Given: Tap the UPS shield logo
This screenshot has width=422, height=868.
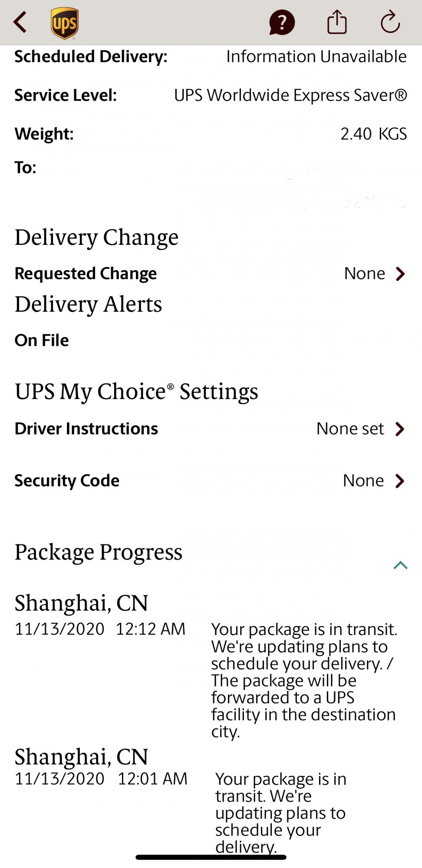Looking at the screenshot, I should [65, 23].
